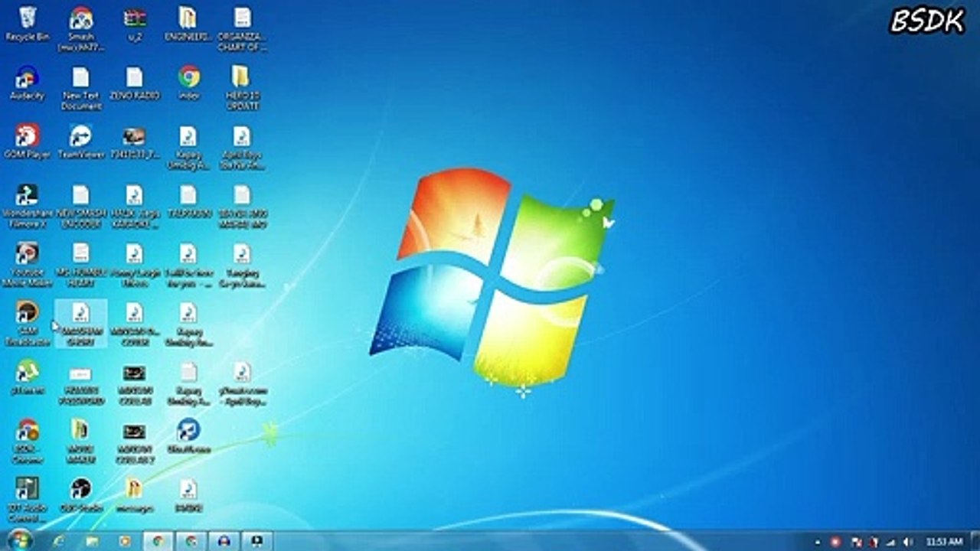Select the Audacity shortcut icon
980x551 pixels.
[x=27, y=83]
